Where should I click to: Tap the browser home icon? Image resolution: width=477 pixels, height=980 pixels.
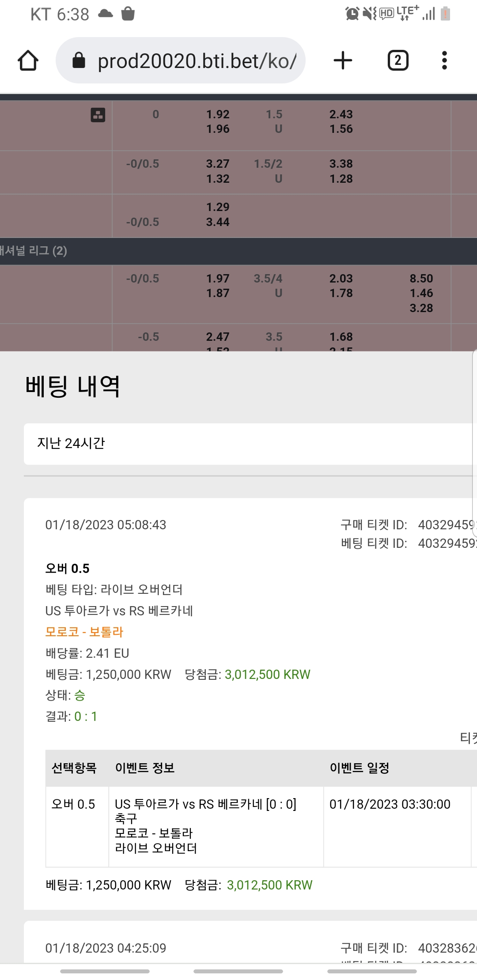pos(28,60)
